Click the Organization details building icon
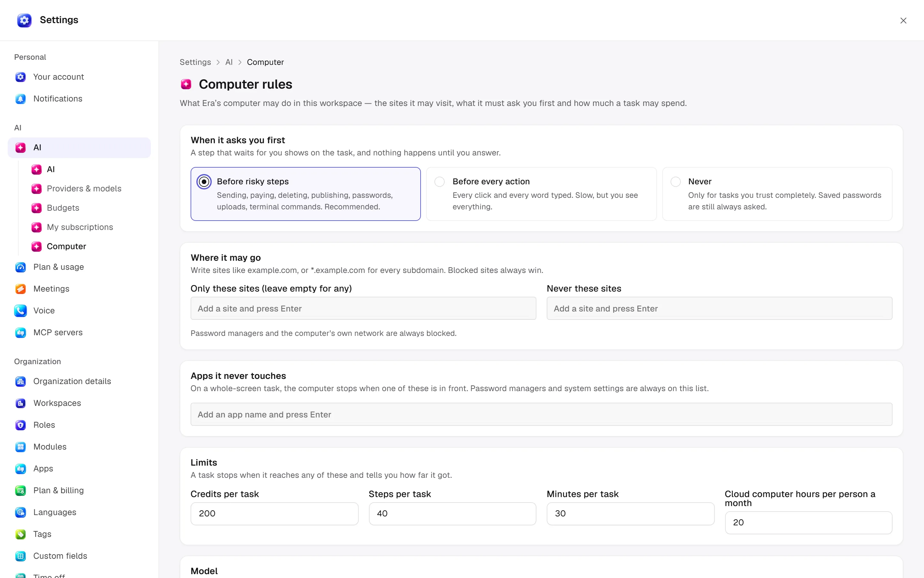Screen dimensions: 924x578 coord(21,381)
